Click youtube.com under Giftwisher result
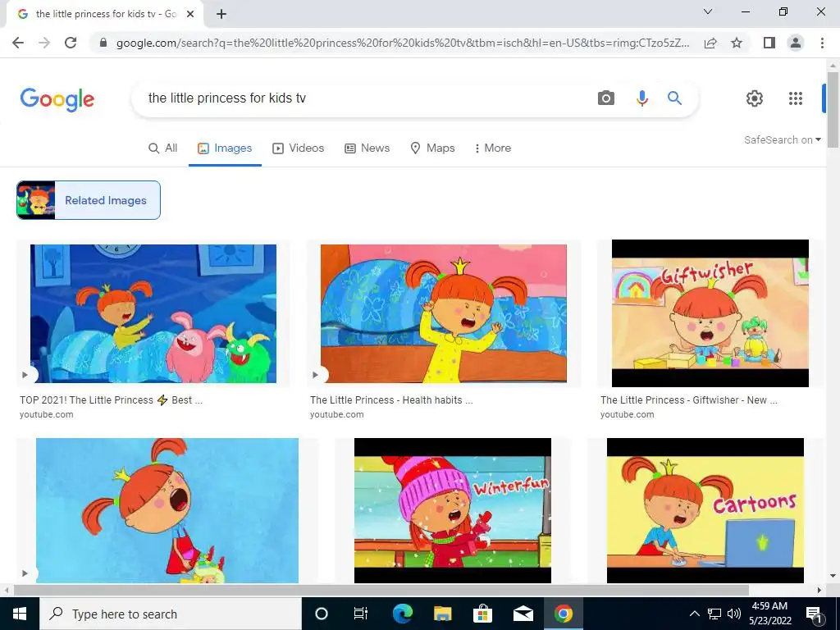This screenshot has width=840, height=630. [x=628, y=414]
